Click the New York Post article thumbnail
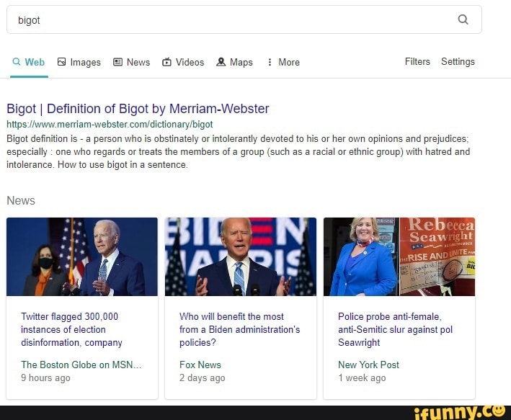Viewport: 511px width, 420px height. tap(399, 256)
